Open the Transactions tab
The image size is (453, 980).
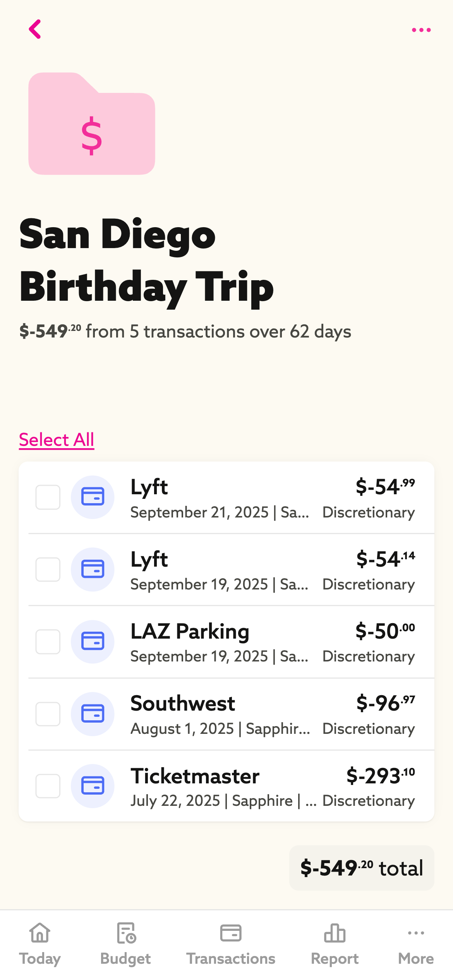tap(231, 944)
